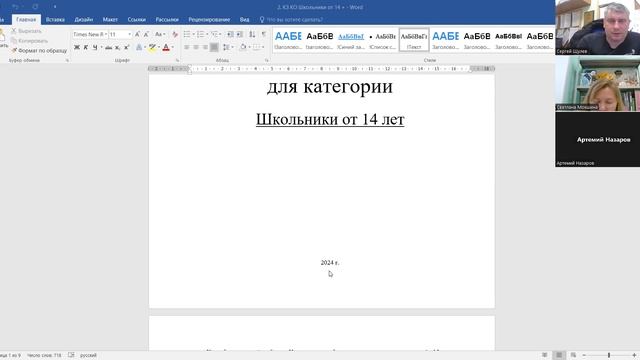This screenshot has height=360, width=640.
Task: Apply yellow text highlight marker
Action: pos(152,48)
